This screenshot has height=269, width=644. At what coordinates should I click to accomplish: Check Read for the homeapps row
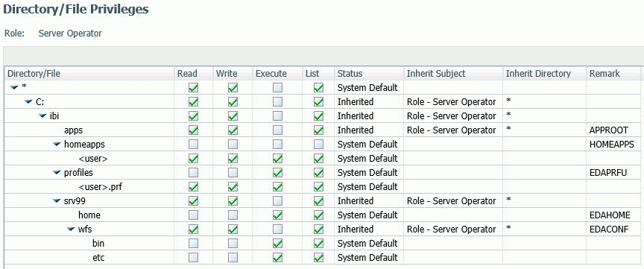pyautogui.click(x=193, y=144)
